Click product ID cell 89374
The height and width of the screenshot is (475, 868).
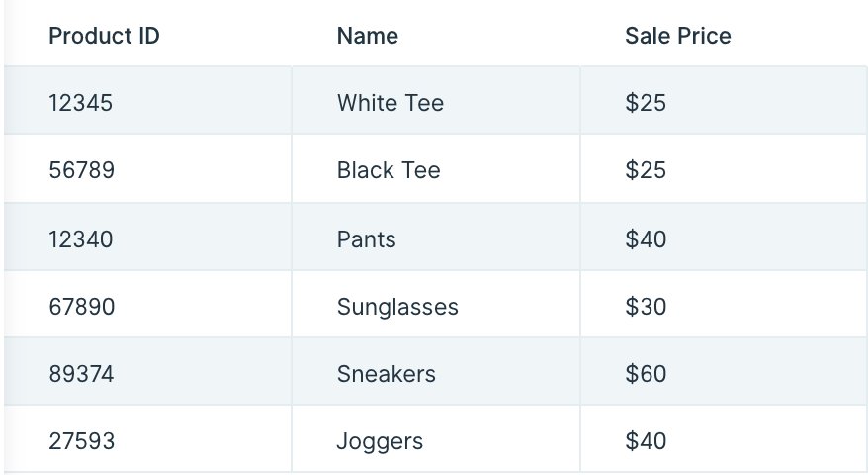pos(148,371)
